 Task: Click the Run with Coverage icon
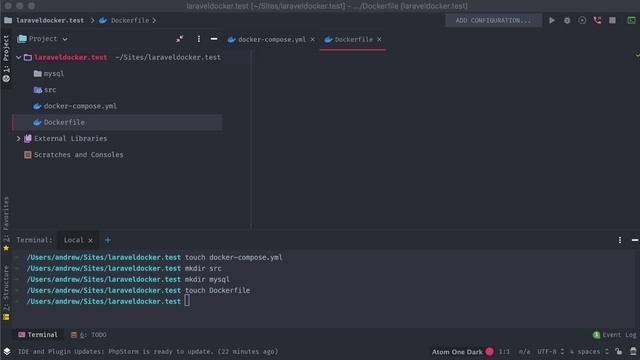582,20
